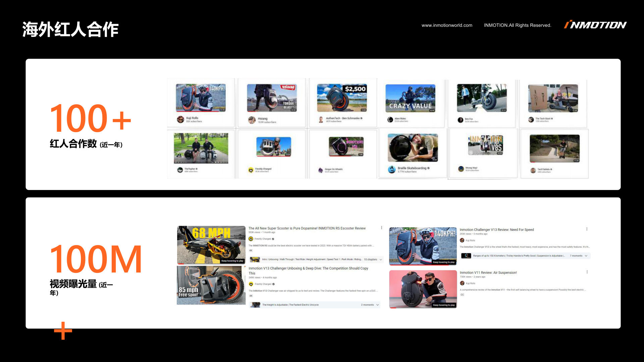This screenshot has height=362, width=644.
Task: Open the Wrong Way! V8S thumbnail
Action: (x=485, y=145)
